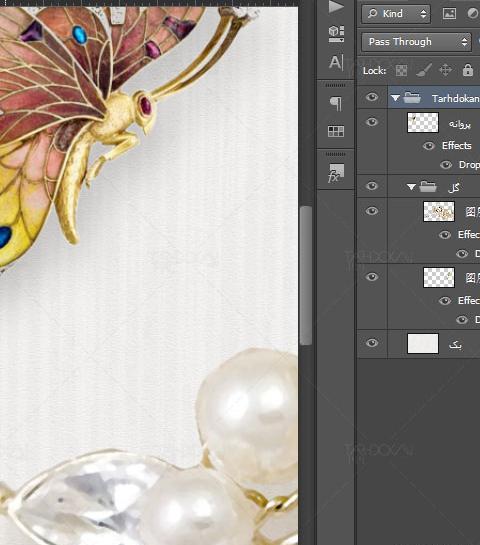Select the flower layer thumbnail in گل group
The height and width of the screenshot is (545, 480).
(439, 211)
